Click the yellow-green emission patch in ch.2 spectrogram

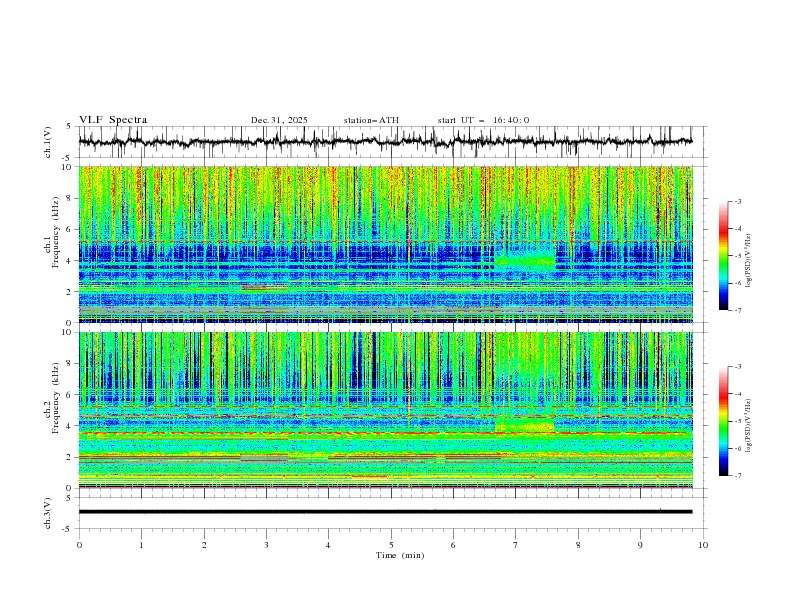(524, 425)
